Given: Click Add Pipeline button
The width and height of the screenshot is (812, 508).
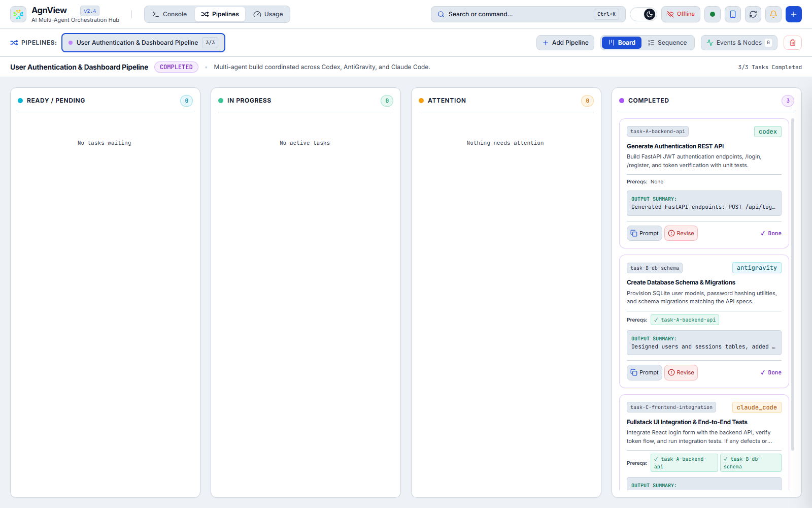Looking at the screenshot, I should tap(565, 43).
